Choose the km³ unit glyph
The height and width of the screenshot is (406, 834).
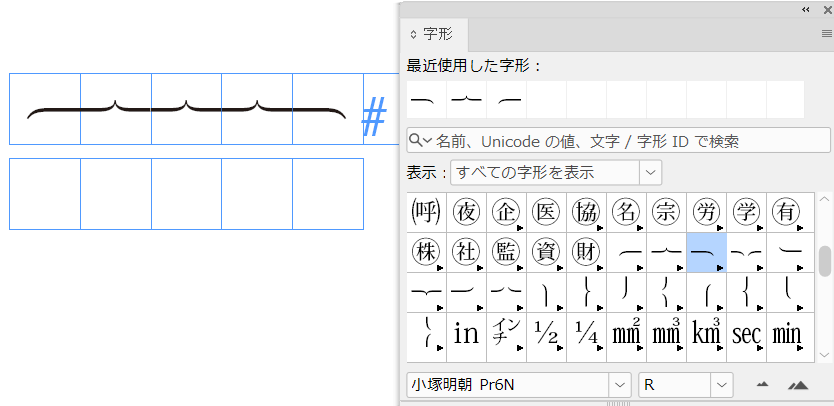(707, 333)
